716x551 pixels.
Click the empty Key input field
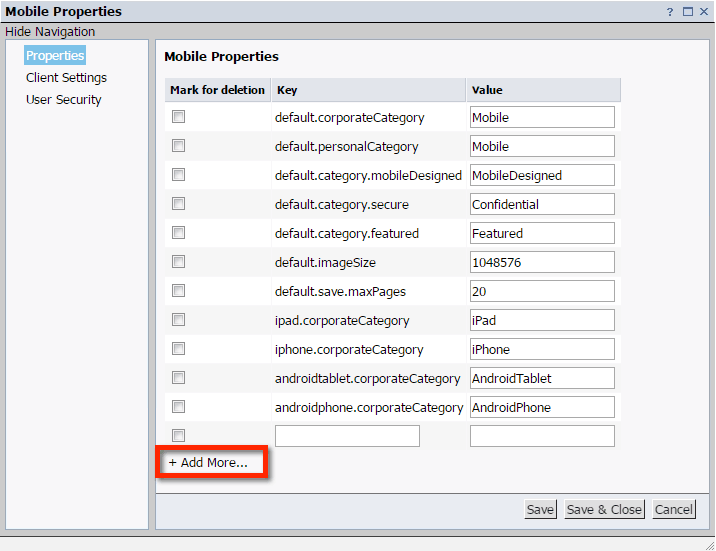(347, 436)
